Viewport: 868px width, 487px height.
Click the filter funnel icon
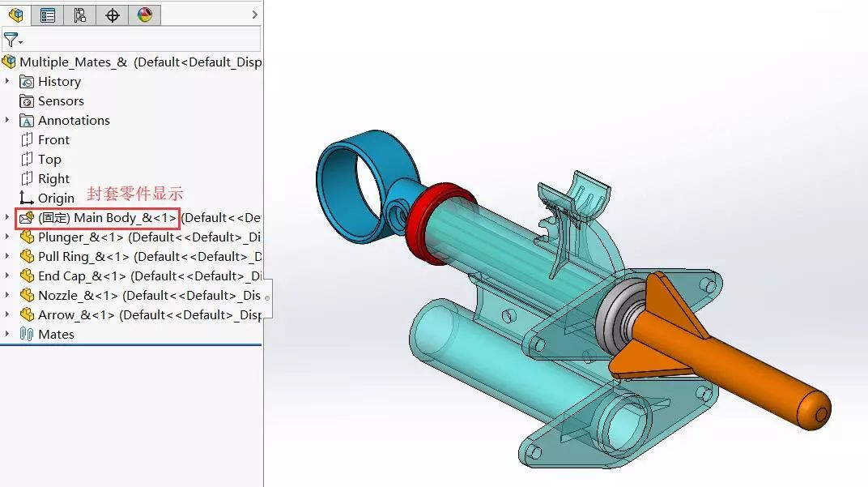11,40
